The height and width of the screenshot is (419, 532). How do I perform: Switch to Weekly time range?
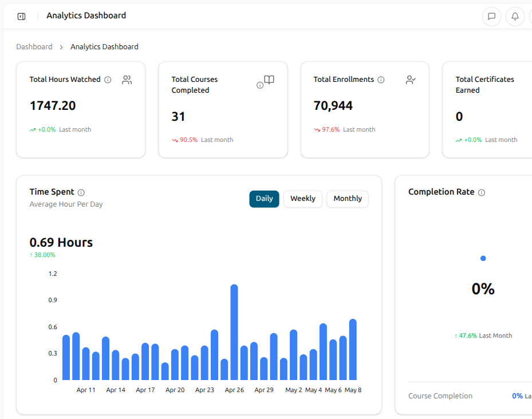[x=302, y=199]
